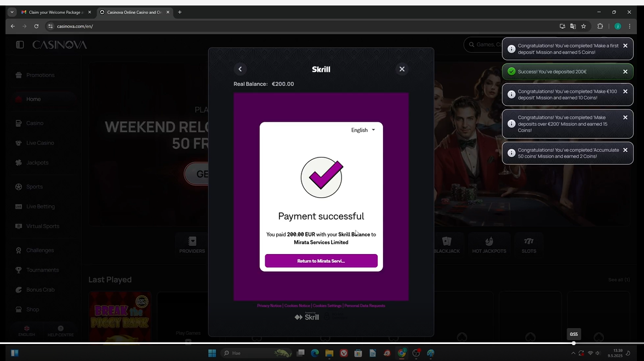Open the Cookies Notice link
This screenshot has width=644, height=361.
coord(297,306)
